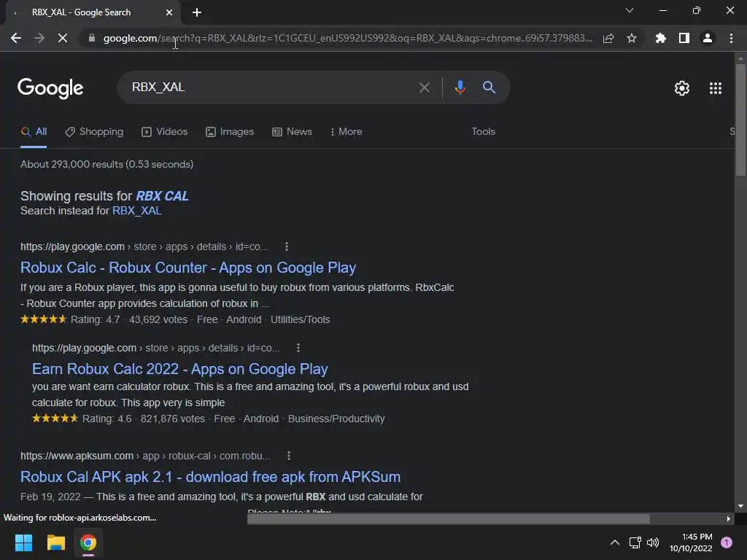Start search by voice
This screenshot has height=560, width=747.
pos(460,87)
